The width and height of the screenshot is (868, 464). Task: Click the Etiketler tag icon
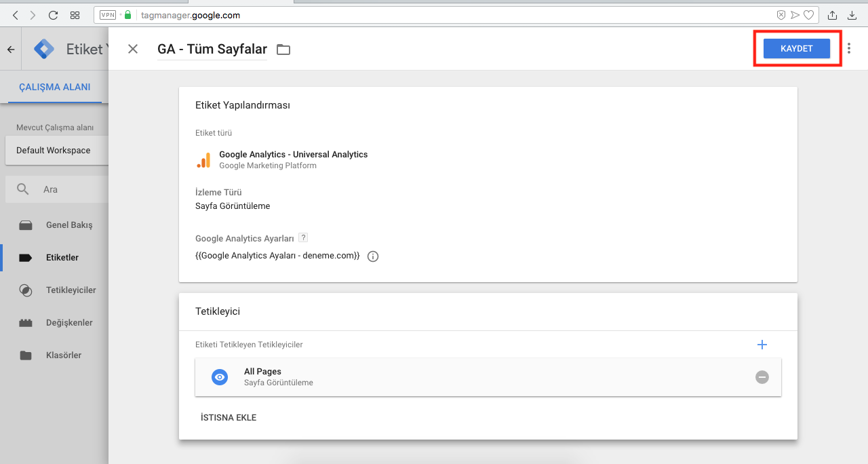pyautogui.click(x=26, y=258)
